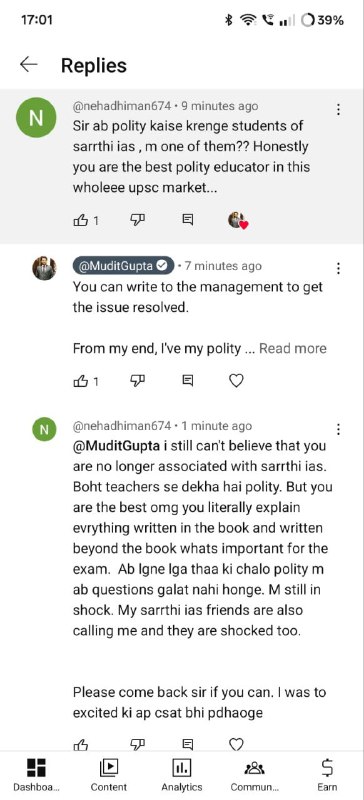364x800 pixels.
Task: Reply to MuditGupta's comment using the comment icon
Action: [x=187, y=381]
